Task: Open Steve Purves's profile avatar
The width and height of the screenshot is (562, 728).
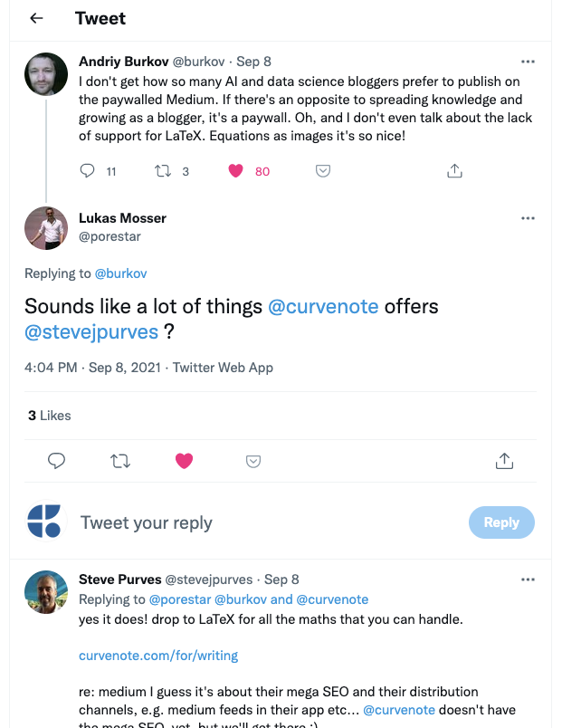Action: coord(45,592)
